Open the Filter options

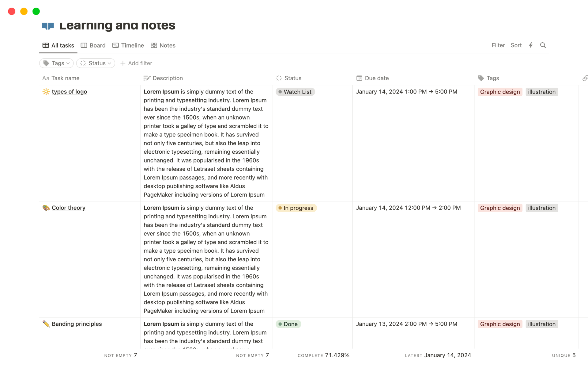[498, 45]
